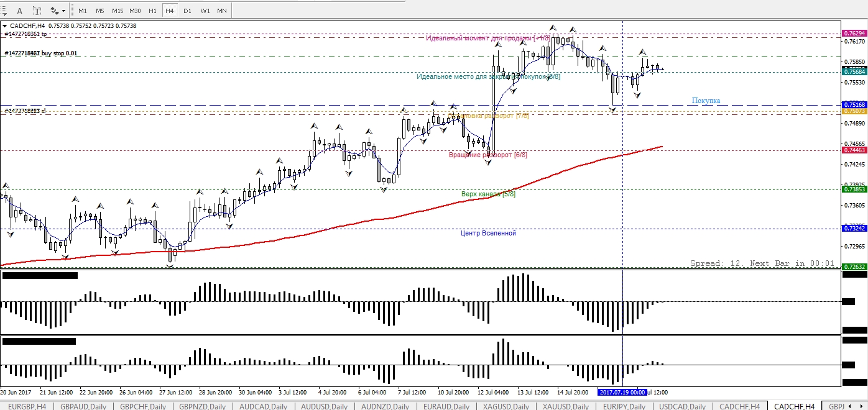Switch chart to M30 timeframe
The width and height of the screenshot is (868, 410).
tap(136, 11)
